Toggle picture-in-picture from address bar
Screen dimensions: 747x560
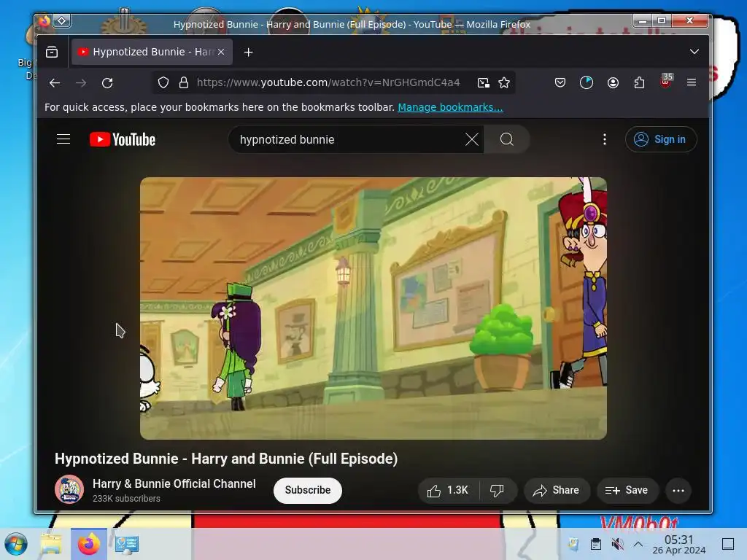click(x=483, y=83)
